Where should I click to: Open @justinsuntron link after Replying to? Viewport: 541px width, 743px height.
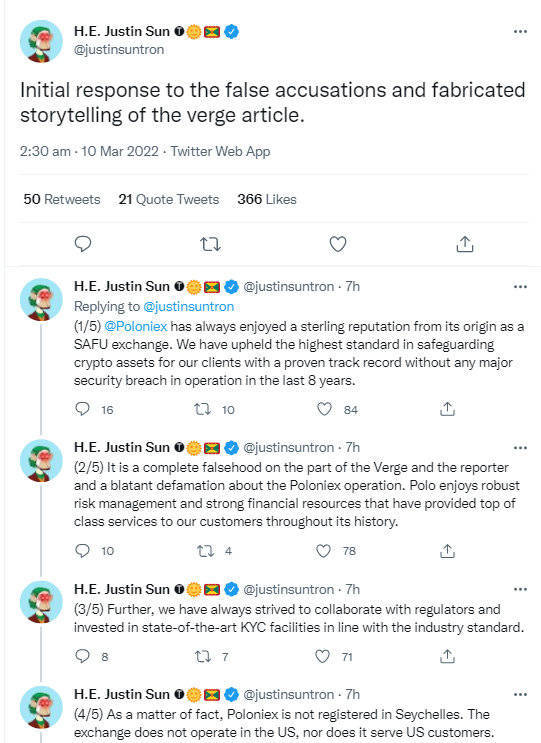[189, 307]
